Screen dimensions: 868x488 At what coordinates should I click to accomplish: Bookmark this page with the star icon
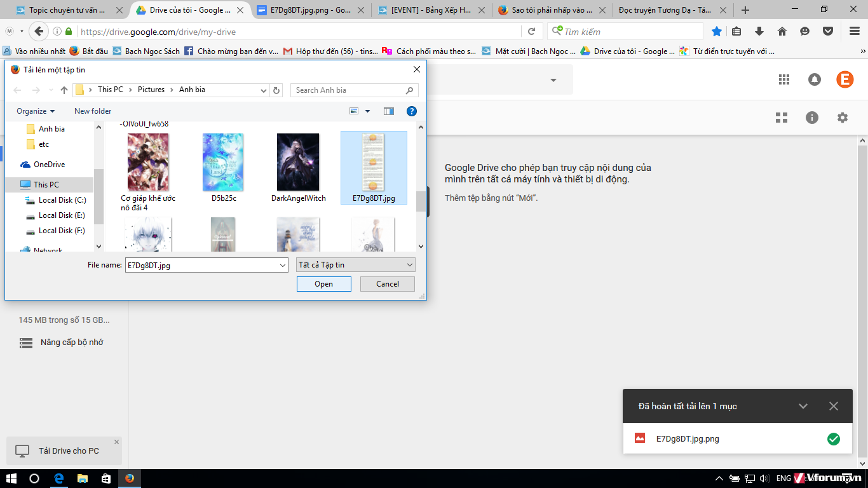coord(717,31)
